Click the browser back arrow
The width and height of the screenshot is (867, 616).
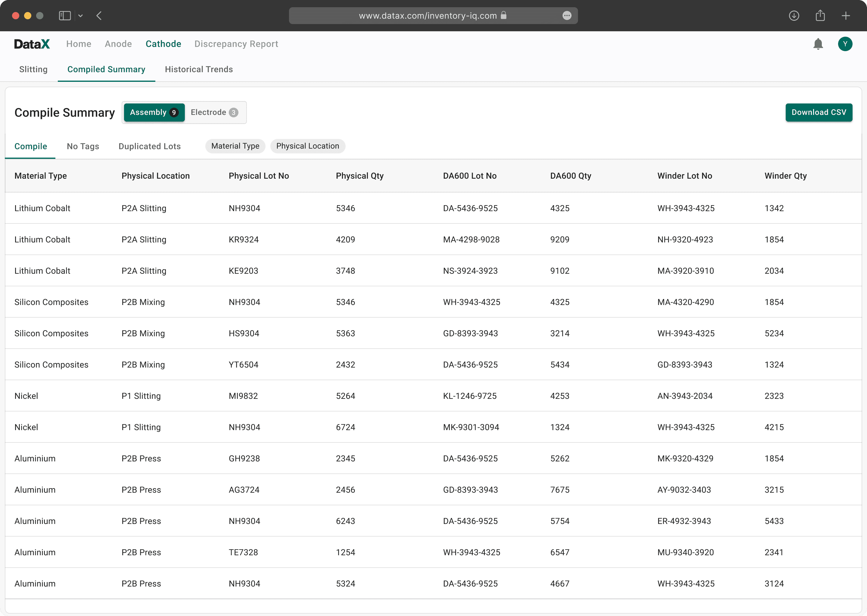click(99, 16)
